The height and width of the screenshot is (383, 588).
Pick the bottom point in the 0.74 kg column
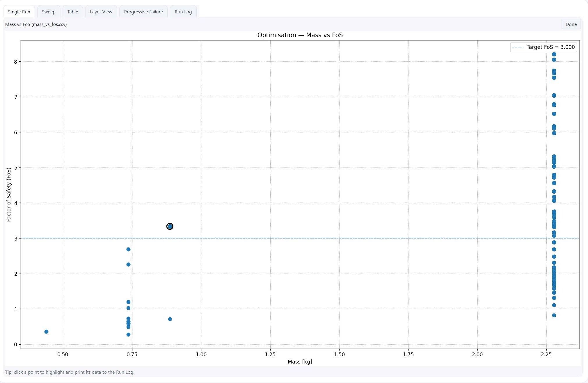coord(128,334)
